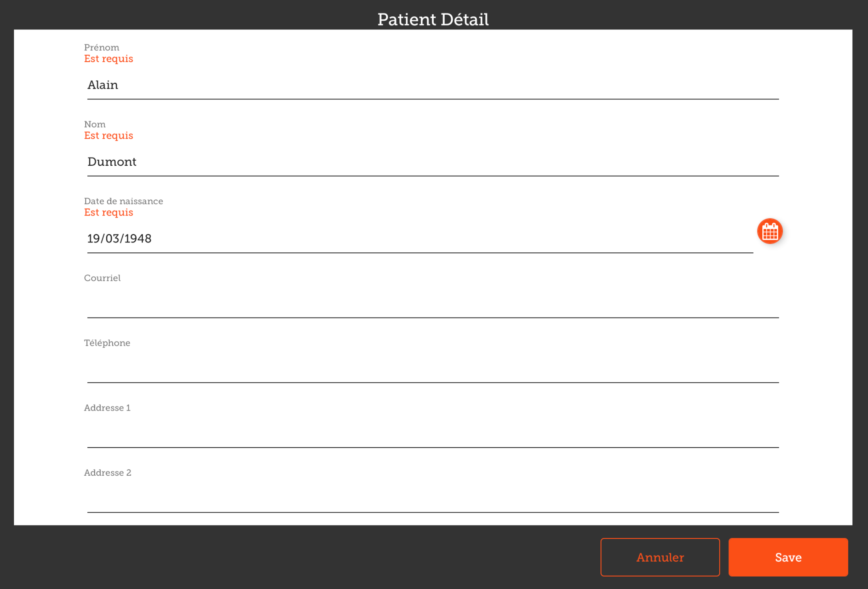Click the Courriel field label
This screenshot has width=868, height=589.
click(102, 278)
